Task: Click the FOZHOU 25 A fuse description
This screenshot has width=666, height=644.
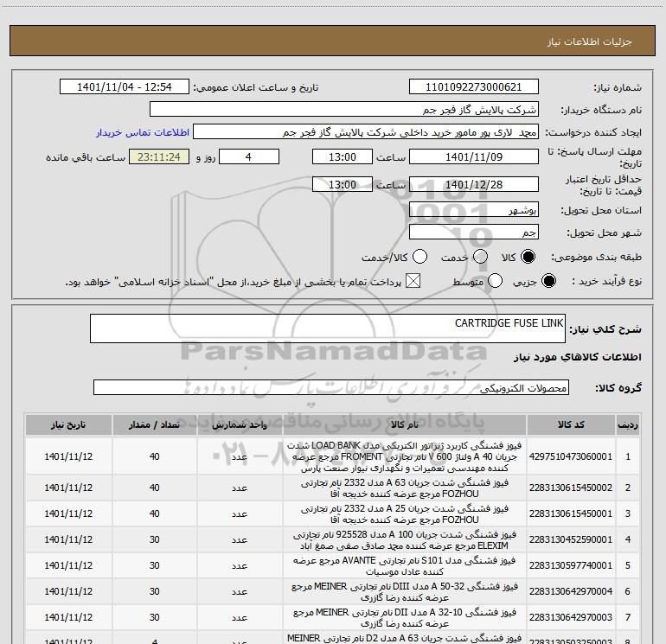Action: tap(405, 514)
